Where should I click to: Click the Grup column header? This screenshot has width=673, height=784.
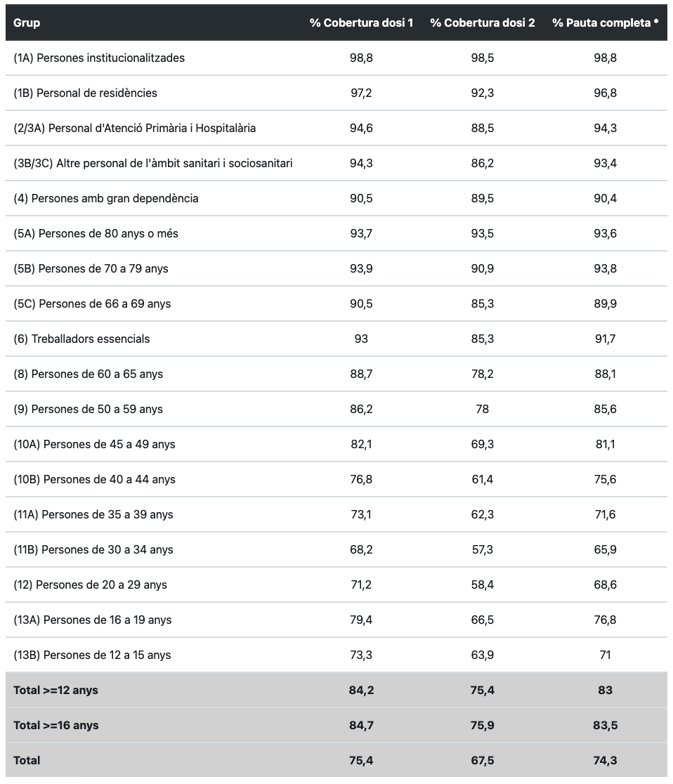tap(27, 23)
